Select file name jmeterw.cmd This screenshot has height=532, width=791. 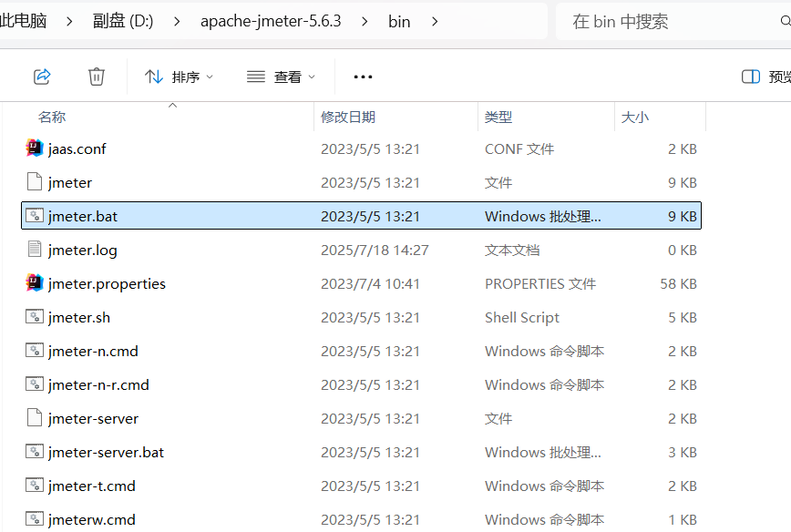pyautogui.click(x=92, y=520)
